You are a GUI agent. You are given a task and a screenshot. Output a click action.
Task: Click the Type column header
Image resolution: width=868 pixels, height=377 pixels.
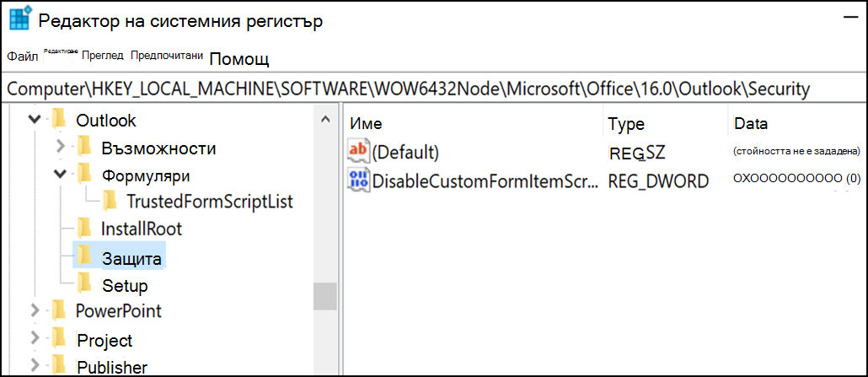click(x=626, y=124)
